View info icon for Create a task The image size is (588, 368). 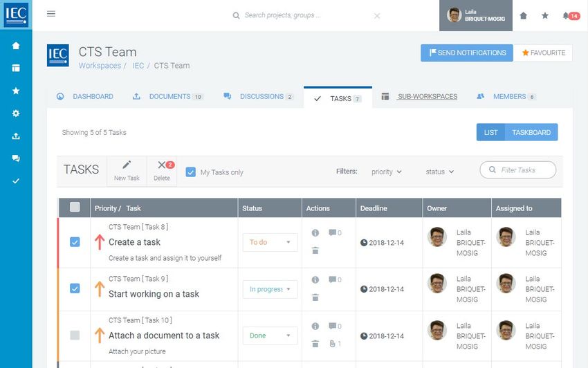tap(315, 233)
